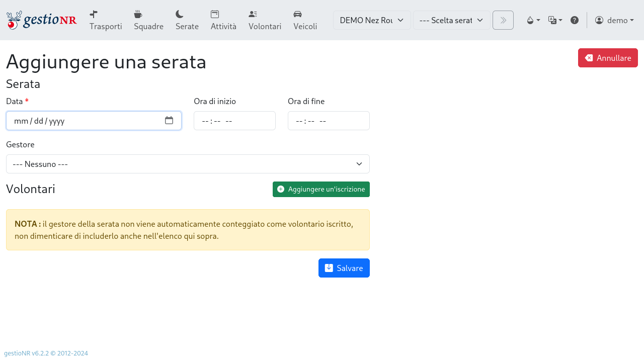Open the Trasporti signpost icon
The width and height of the screenshot is (644, 362).
pos(94,14)
